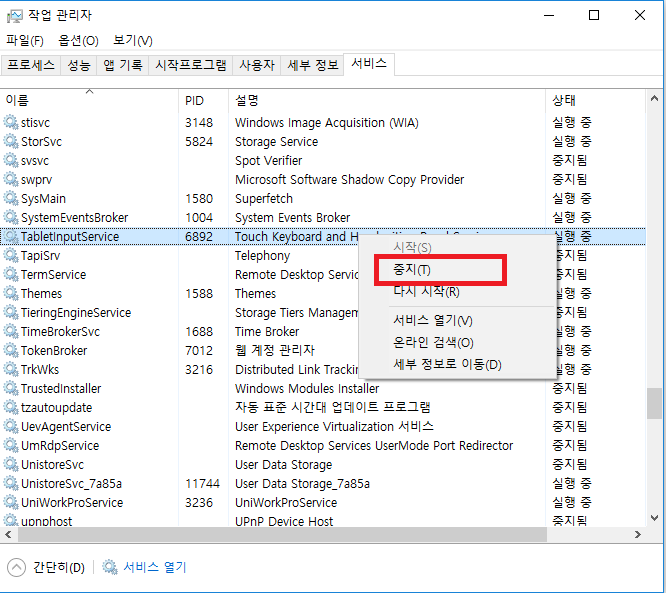Click the TrustedInstaller service gear icon
Screen dimensions: 666x593
click(11, 389)
